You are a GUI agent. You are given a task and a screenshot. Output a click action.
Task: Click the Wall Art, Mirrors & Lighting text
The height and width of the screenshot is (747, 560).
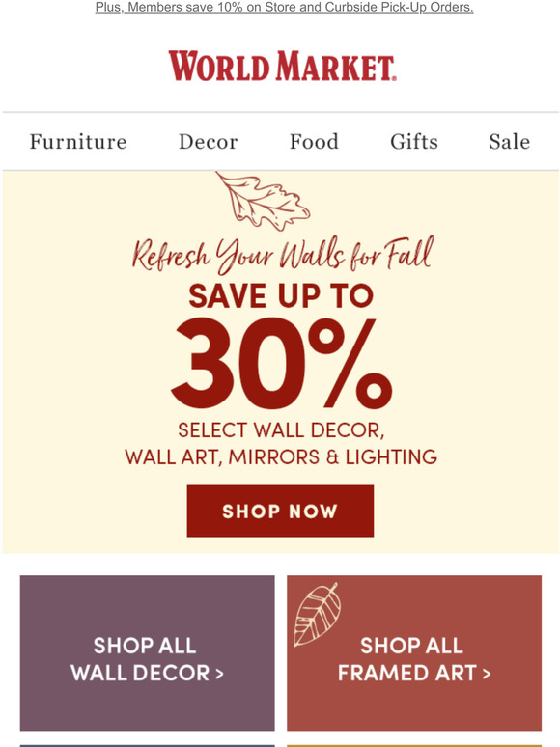point(281,456)
